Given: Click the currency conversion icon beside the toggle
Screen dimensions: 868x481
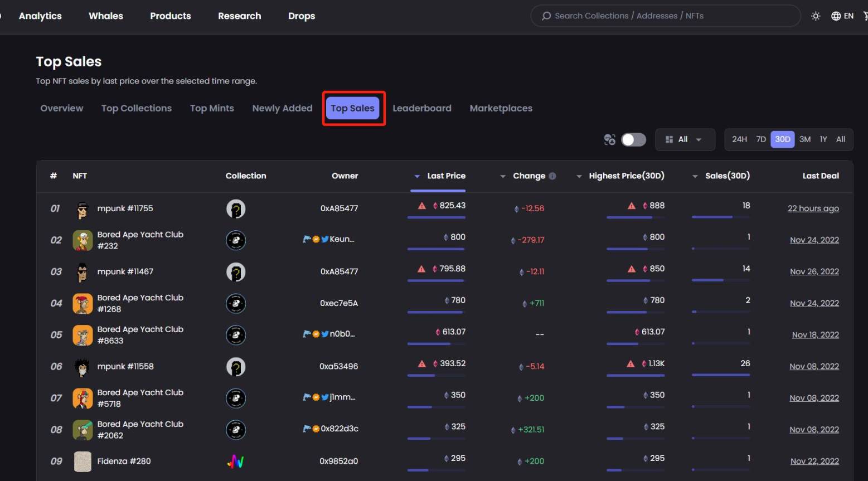Looking at the screenshot, I should [x=609, y=139].
